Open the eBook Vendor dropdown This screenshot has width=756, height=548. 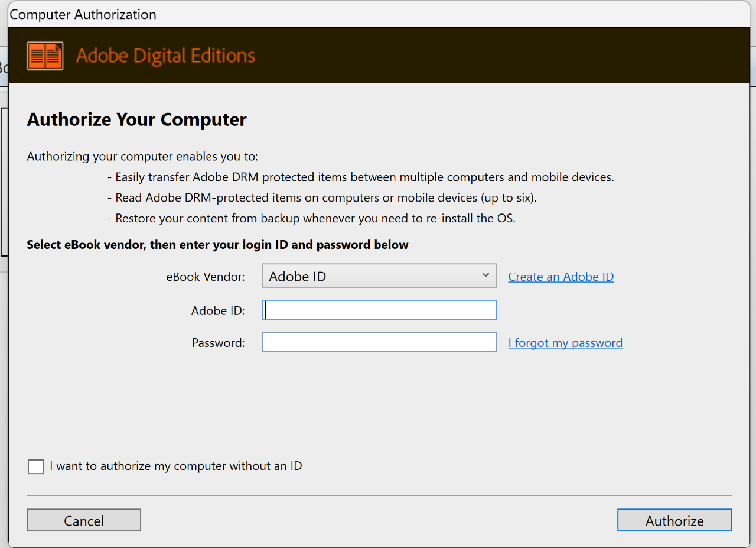click(379, 276)
